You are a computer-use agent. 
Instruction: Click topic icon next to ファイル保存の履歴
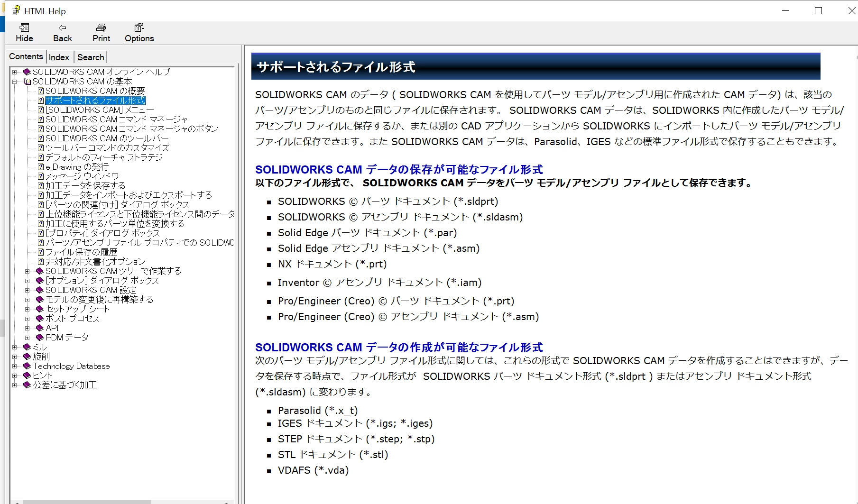(x=41, y=252)
